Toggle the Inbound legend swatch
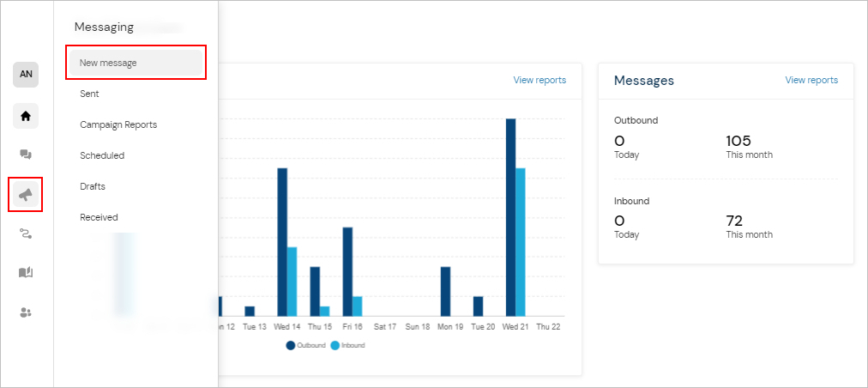The width and height of the screenshot is (868, 388). click(335, 345)
